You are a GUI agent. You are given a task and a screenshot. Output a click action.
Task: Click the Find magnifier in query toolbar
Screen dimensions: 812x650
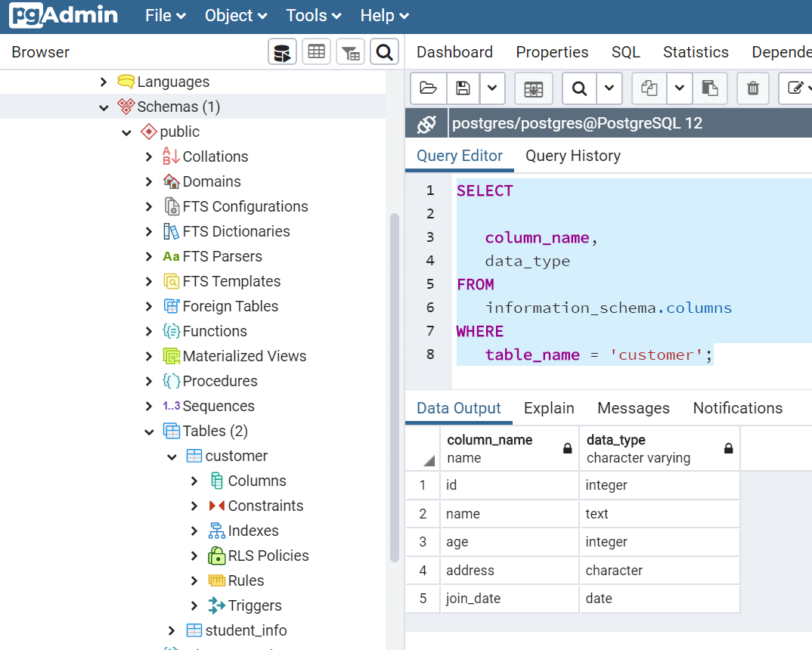580,88
